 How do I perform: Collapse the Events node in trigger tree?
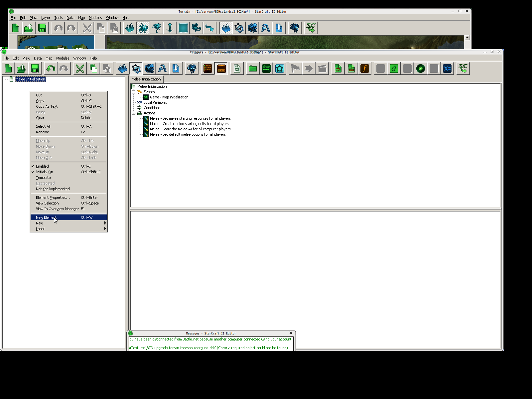point(134,92)
